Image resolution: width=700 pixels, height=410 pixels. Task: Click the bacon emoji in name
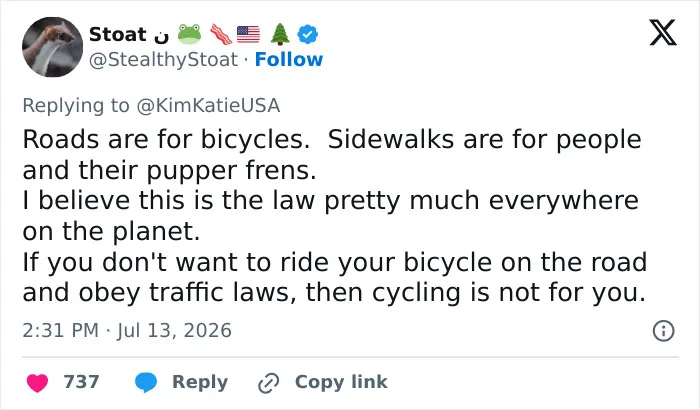(221, 34)
